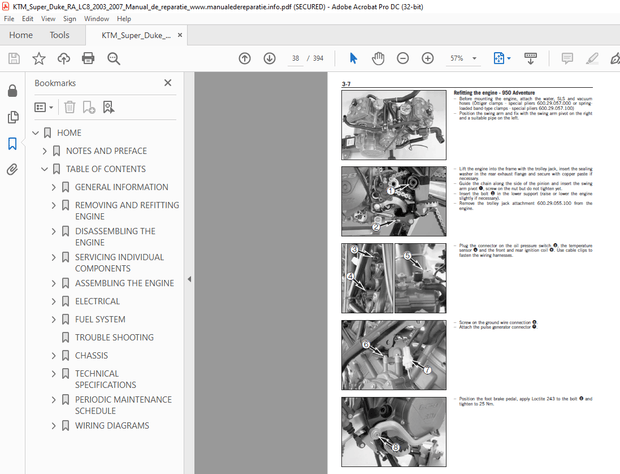
Task: Open the page thumbnails panel icon
Action: [12, 117]
